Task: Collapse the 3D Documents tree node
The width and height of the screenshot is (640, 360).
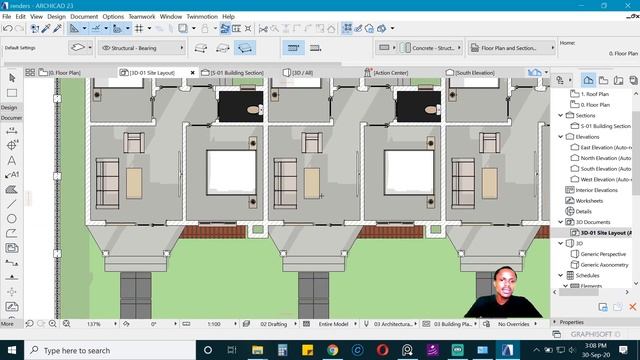Action: [x=561, y=222]
